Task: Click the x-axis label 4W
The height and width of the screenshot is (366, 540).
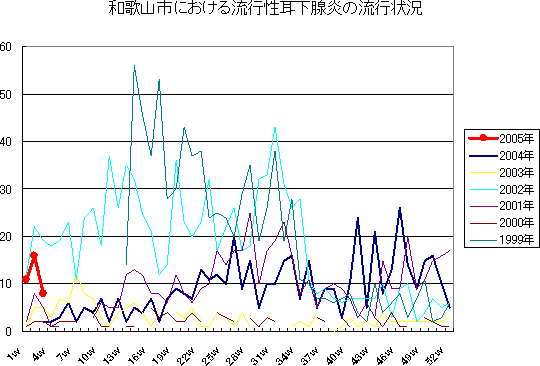Action: [x=39, y=354]
